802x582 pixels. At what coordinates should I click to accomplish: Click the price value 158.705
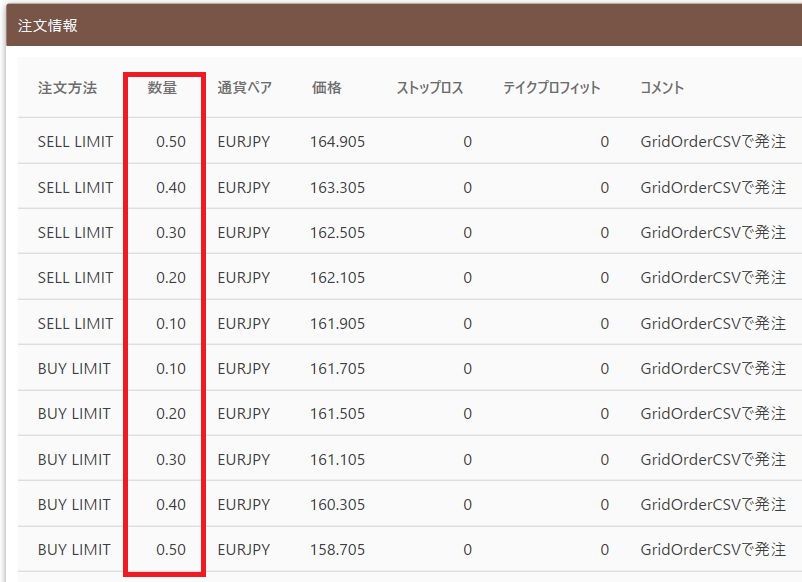click(x=338, y=550)
